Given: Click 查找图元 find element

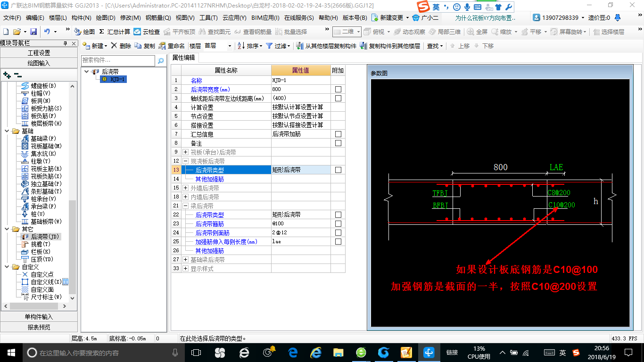Looking at the screenshot, I should pos(215,32).
